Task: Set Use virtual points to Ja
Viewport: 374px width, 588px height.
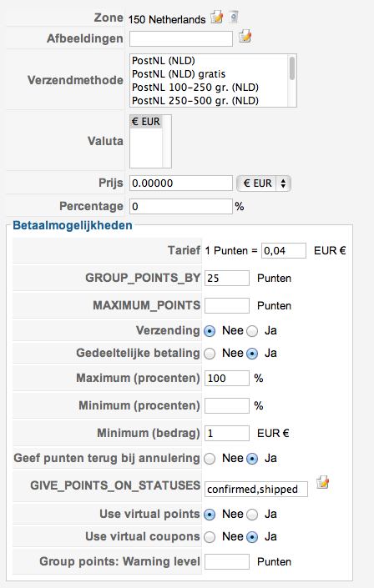Action: click(252, 515)
